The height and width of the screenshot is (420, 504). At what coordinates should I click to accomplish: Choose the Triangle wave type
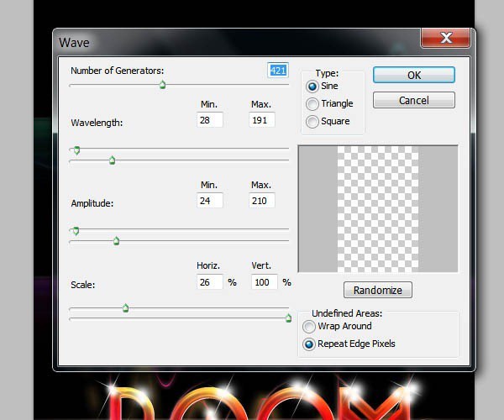(313, 104)
